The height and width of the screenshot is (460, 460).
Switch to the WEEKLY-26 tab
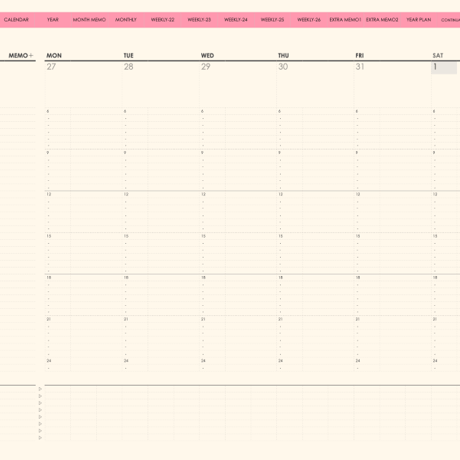[x=309, y=20]
